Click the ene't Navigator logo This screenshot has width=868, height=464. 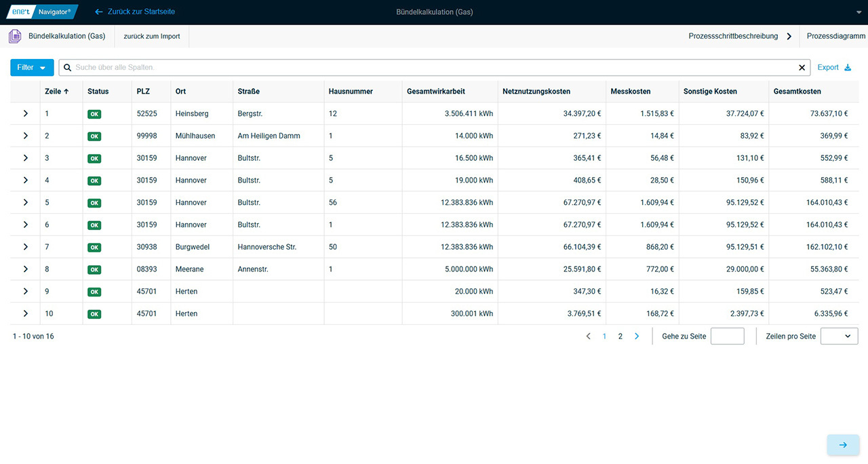point(42,12)
